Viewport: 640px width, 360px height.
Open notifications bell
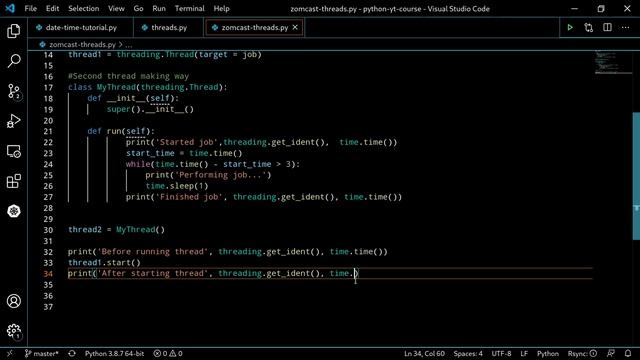point(628,353)
